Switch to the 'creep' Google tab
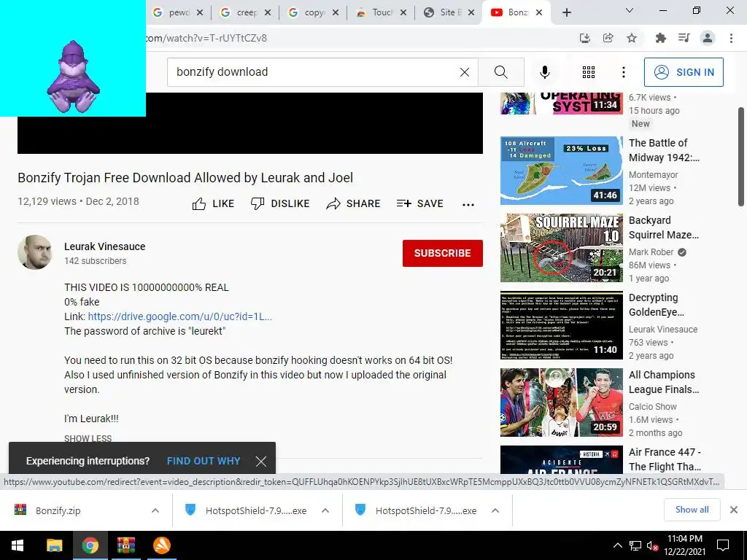This screenshot has height=560, width=747. click(244, 12)
